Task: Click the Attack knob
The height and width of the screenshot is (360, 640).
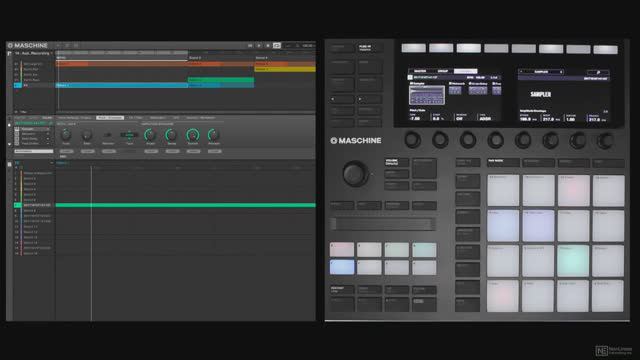Action: click(x=151, y=135)
